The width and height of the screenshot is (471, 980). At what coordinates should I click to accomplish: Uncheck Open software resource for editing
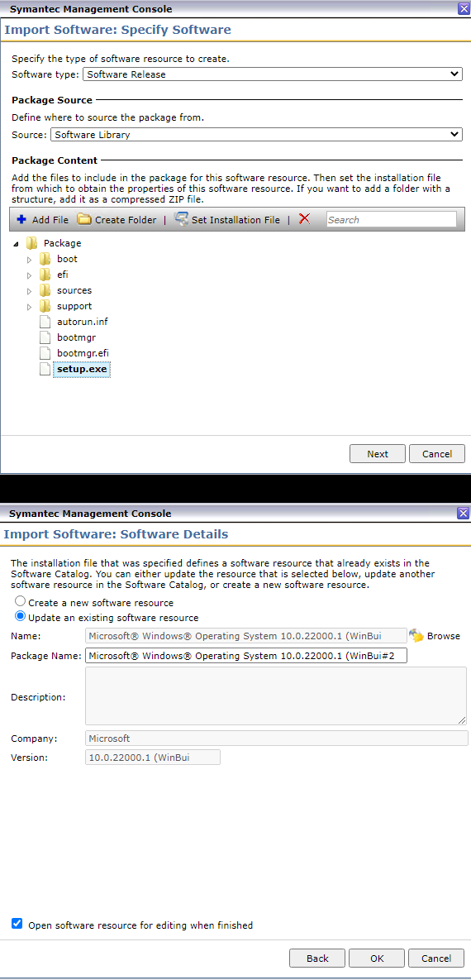point(17,924)
